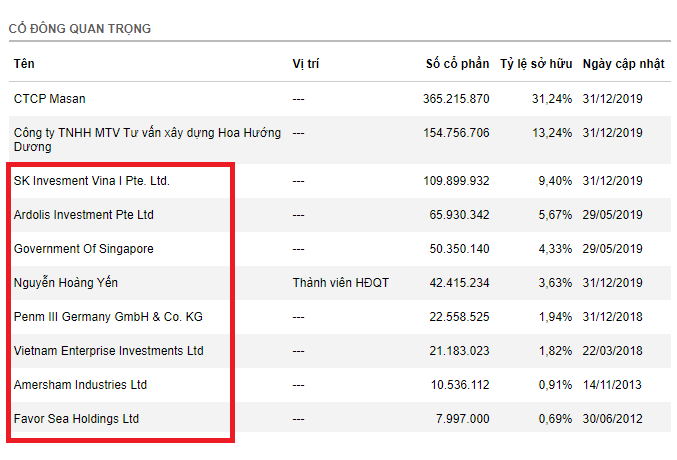Select the 365.215.870 share count cell
The image size is (677, 460).
[x=456, y=99]
